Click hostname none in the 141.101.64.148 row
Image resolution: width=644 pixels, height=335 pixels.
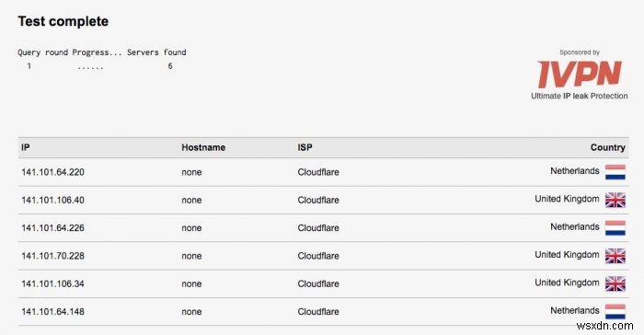pos(191,312)
